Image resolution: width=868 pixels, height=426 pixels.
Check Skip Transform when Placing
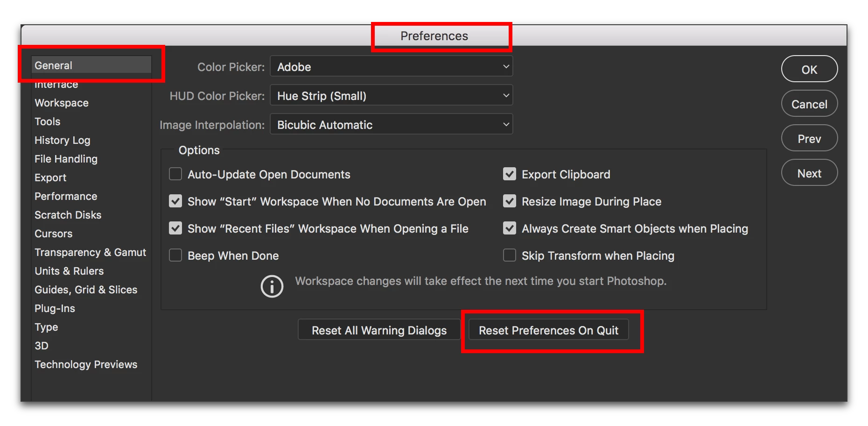tap(510, 256)
